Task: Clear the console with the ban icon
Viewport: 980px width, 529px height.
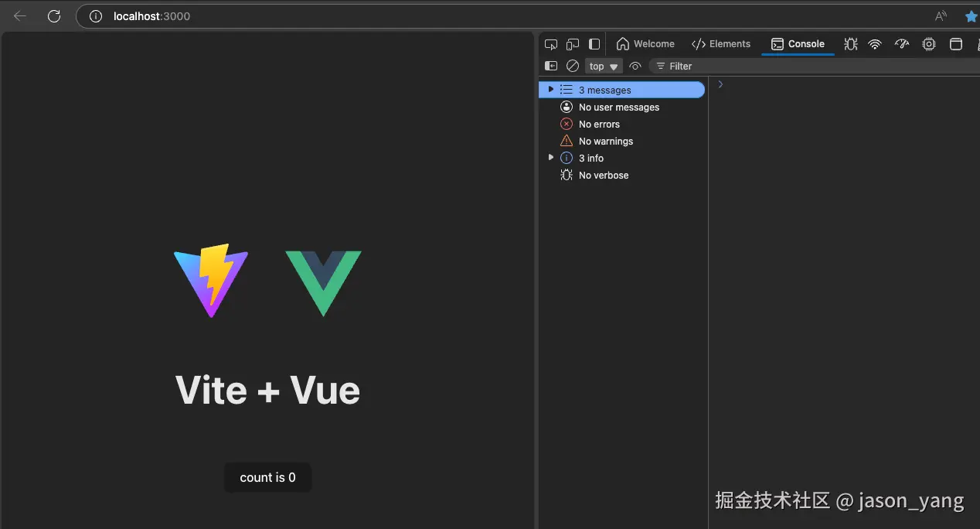Action: [x=573, y=67]
